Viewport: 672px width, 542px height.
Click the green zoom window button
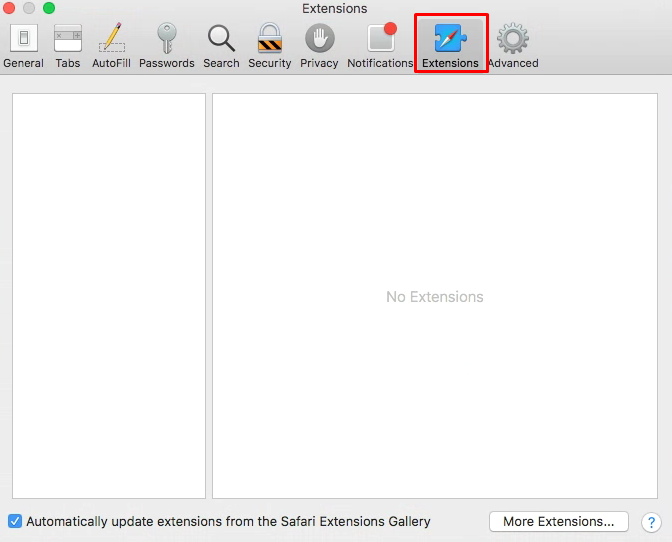click(x=49, y=8)
